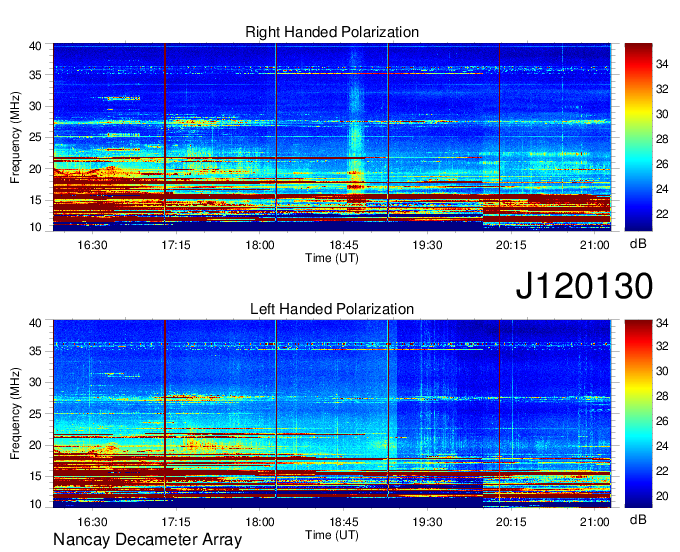
Task: Click Time (UT) label under right-handed plot
Action: point(332,258)
